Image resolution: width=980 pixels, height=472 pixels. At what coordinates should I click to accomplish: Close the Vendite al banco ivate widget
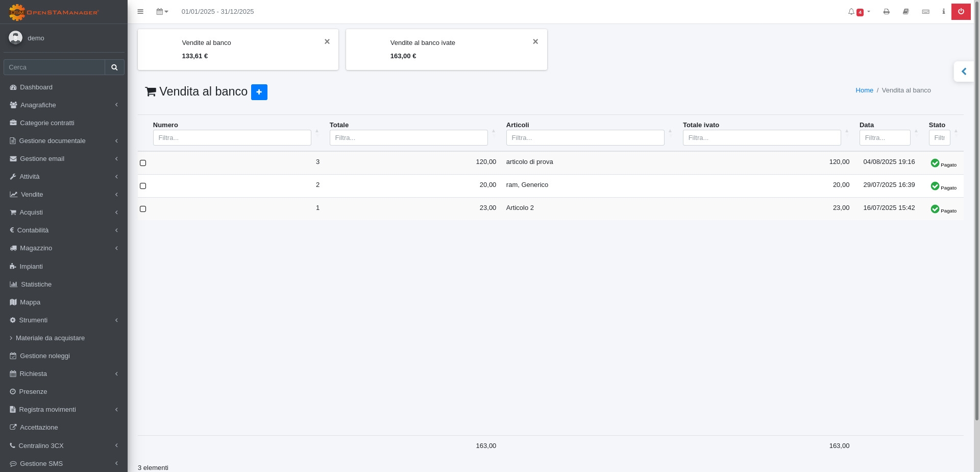(x=535, y=42)
